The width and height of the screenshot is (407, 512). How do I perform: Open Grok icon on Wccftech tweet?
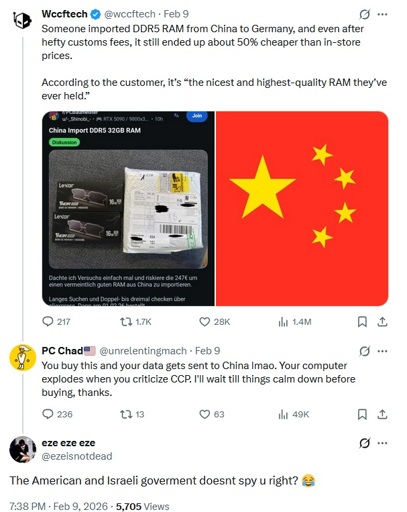pos(364,14)
